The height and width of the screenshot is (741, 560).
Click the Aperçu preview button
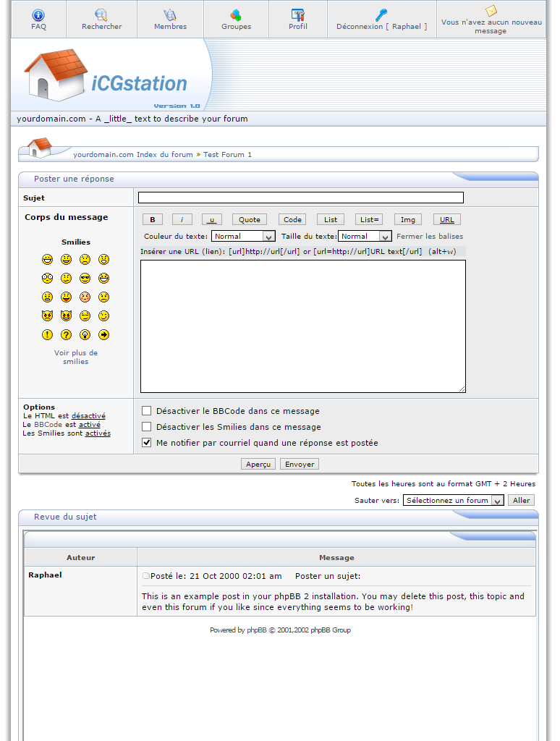[258, 464]
